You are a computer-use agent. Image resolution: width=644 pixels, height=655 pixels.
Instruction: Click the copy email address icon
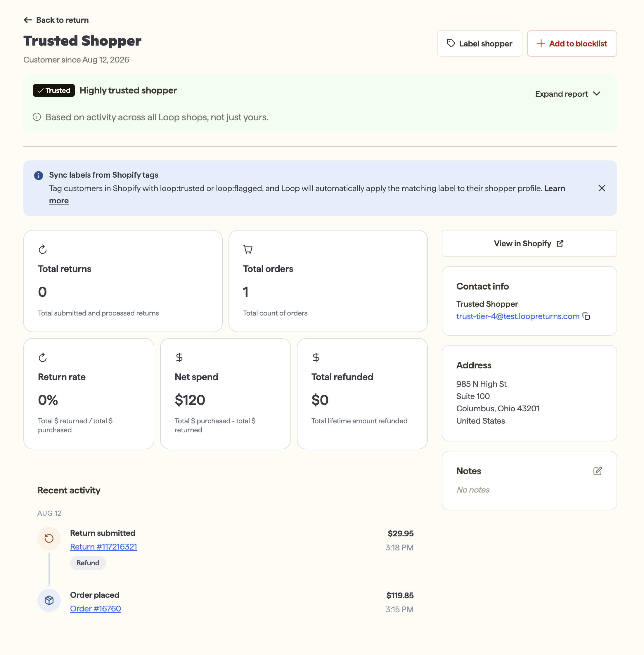586,316
